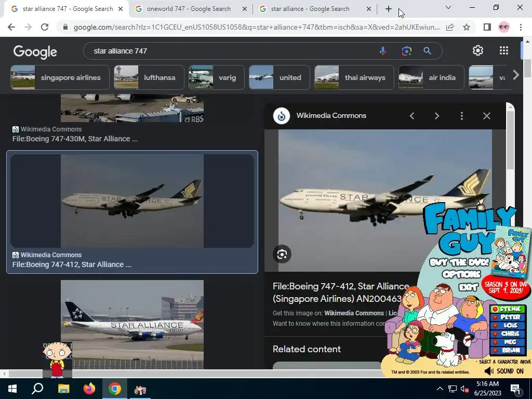
Task: Click Exit in Family Guy popup
Action: pyautogui.click(x=468, y=287)
